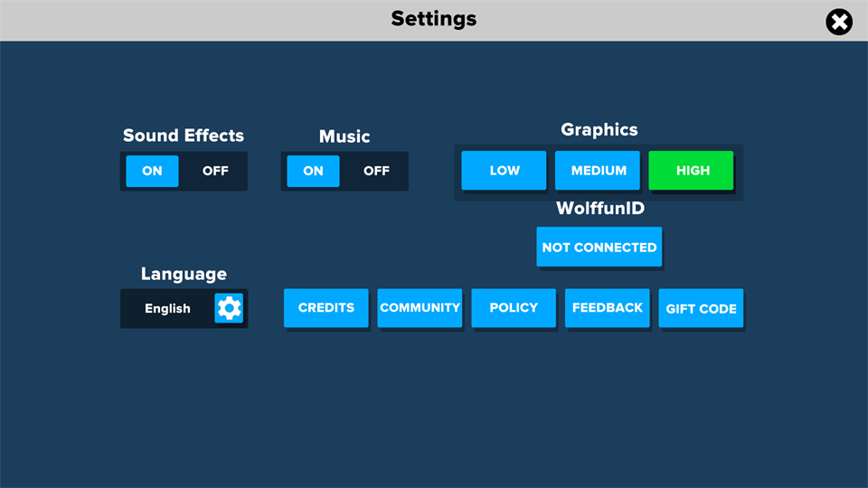Click the Graphics section label
Screen dimensions: 868x488
coord(599,129)
